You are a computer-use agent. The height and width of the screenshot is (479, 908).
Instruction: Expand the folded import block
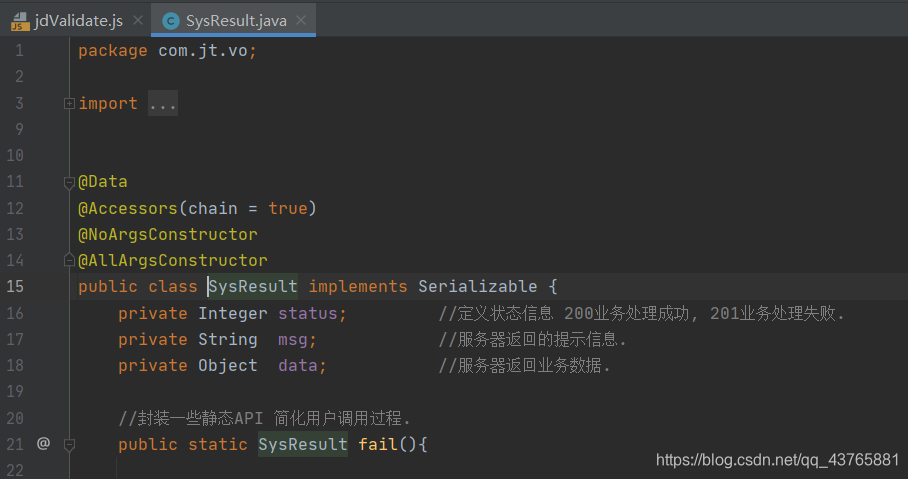69,104
